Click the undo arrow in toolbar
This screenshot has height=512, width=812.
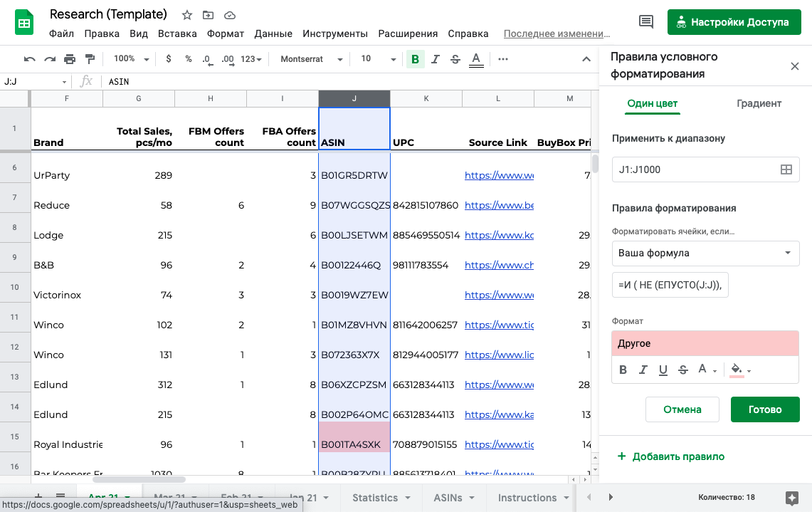click(x=29, y=59)
